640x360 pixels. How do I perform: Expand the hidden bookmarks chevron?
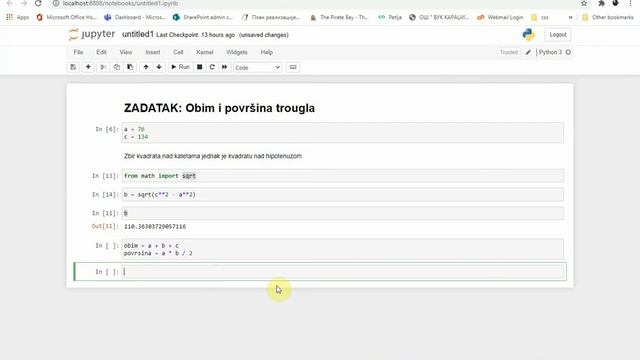tap(570, 17)
